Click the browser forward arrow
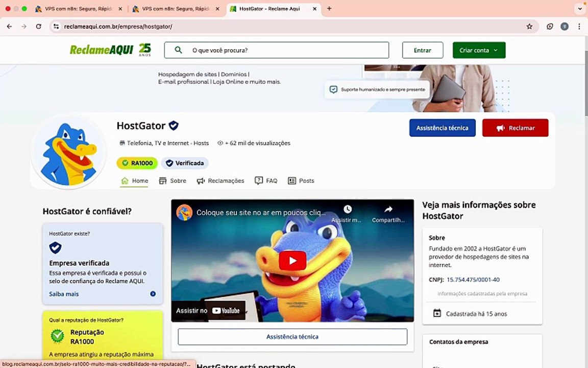 tap(24, 26)
